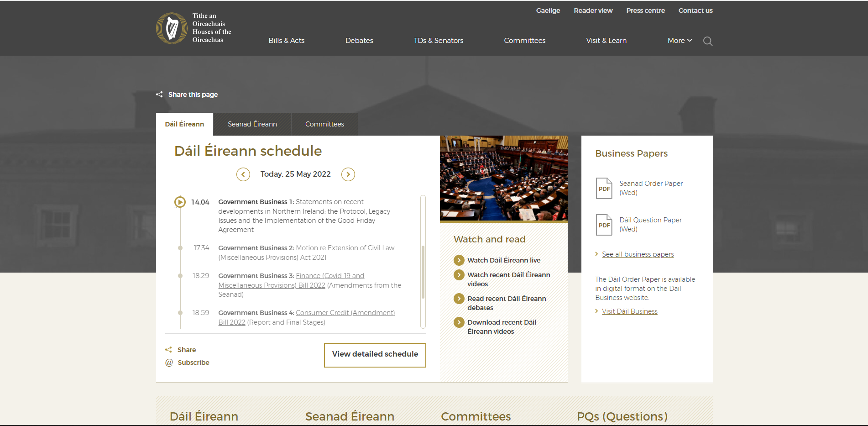Open the Bills & Acts menu

pyautogui.click(x=286, y=41)
